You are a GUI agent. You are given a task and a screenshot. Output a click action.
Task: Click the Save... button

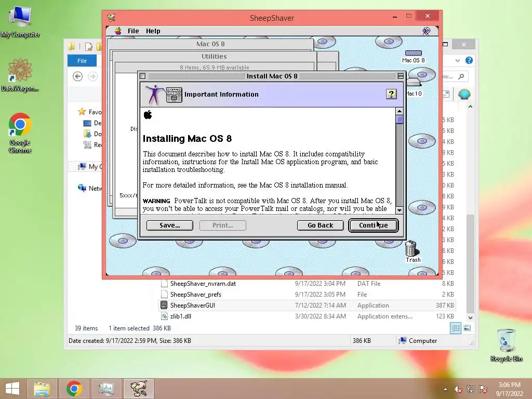pos(170,225)
